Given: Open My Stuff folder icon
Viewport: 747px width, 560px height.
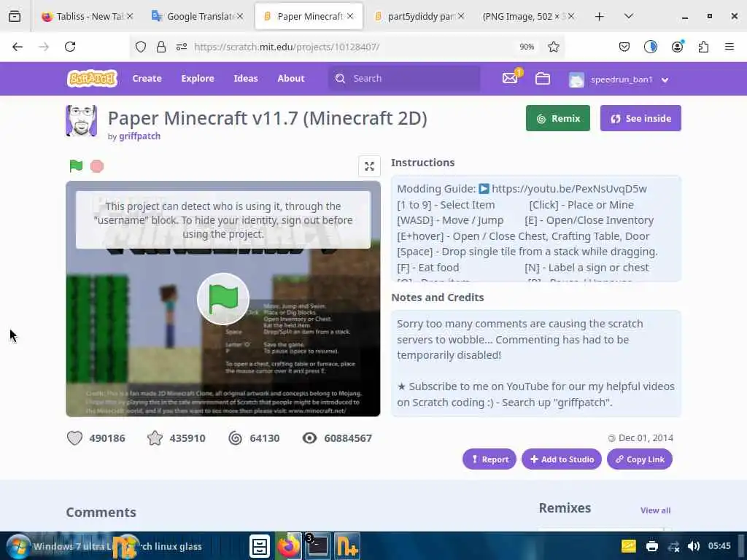Looking at the screenshot, I should (x=543, y=78).
